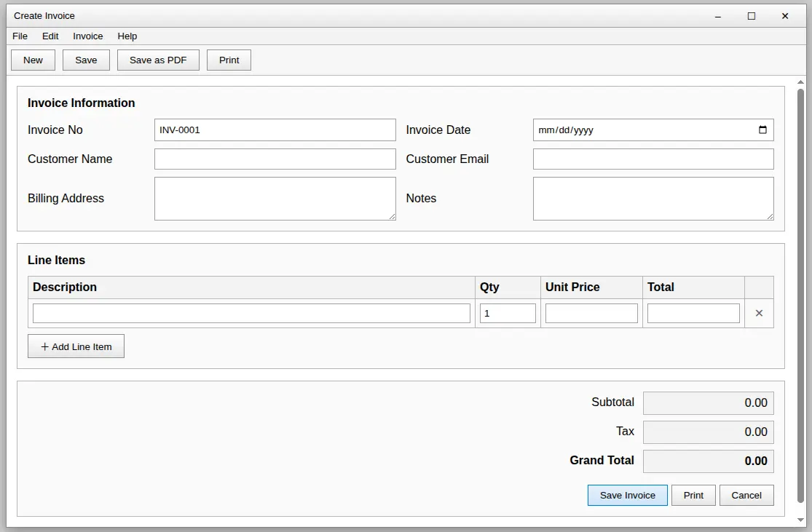The height and width of the screenshot is (532, 812).
Task: Open the File menu
Action: [x=20, y=36]
